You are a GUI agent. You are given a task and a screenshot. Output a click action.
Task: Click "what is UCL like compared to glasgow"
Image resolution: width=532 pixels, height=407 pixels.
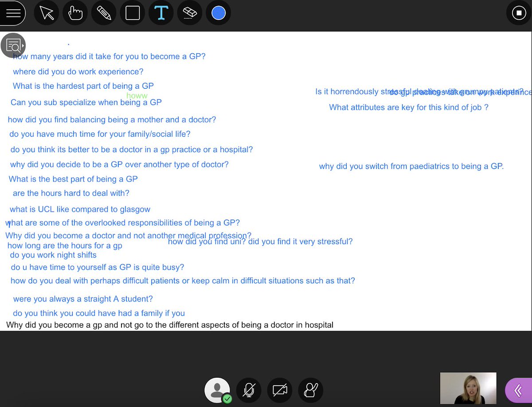click(80, 209)
